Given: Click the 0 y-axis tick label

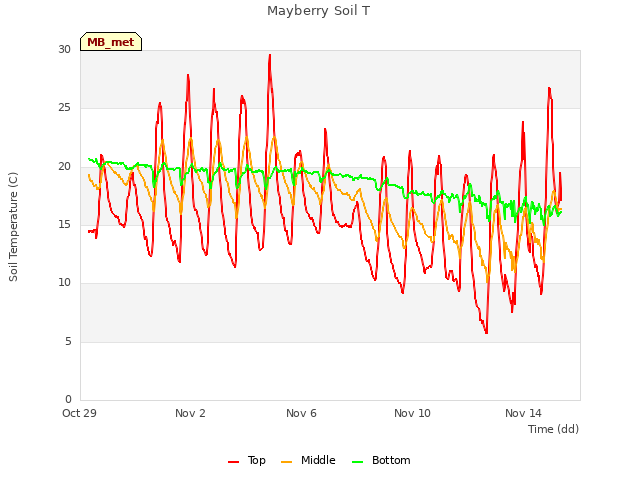Looking at the screenshot, I should pos(68,399).
